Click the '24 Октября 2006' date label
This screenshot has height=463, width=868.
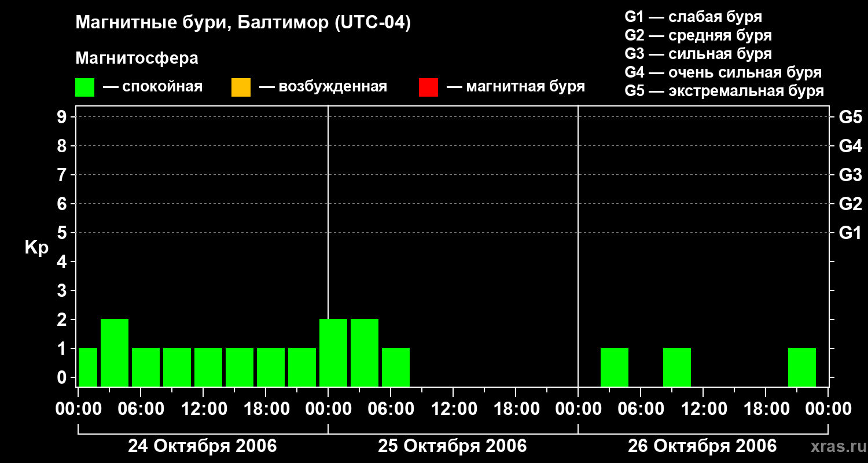coord(203,446)
